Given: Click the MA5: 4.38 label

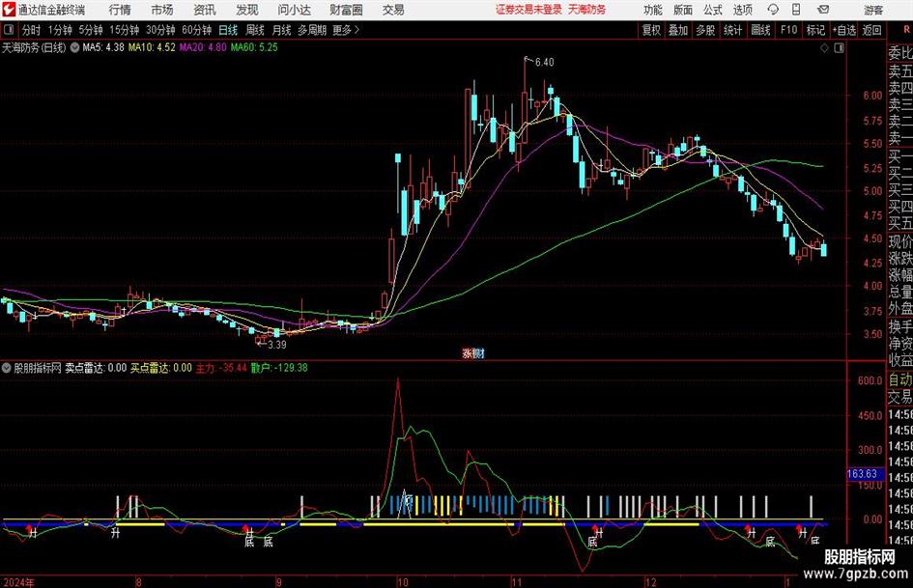Looking at the screenshot, I should click(x=103, y=47).
